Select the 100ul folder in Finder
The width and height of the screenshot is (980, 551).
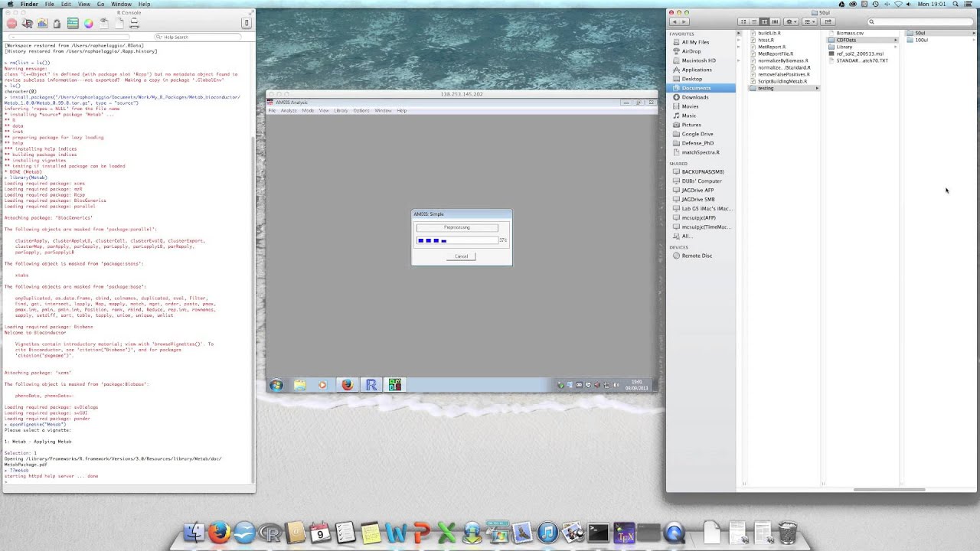[921, 40]
